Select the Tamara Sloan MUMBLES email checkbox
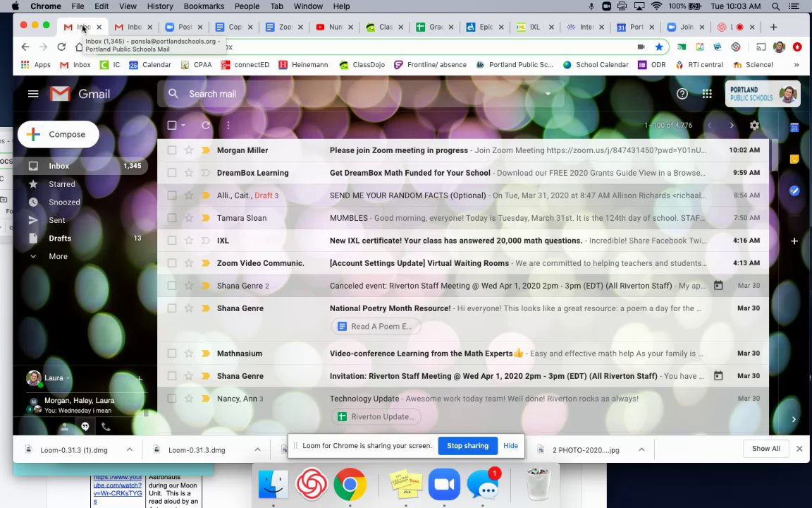This screenshot has height=508, width=812. click(x=172, y=218)
